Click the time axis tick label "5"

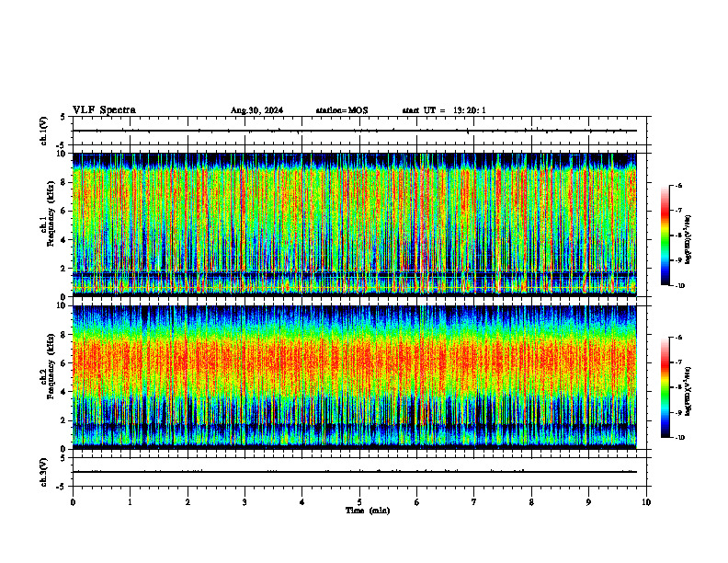pos(359,502)
